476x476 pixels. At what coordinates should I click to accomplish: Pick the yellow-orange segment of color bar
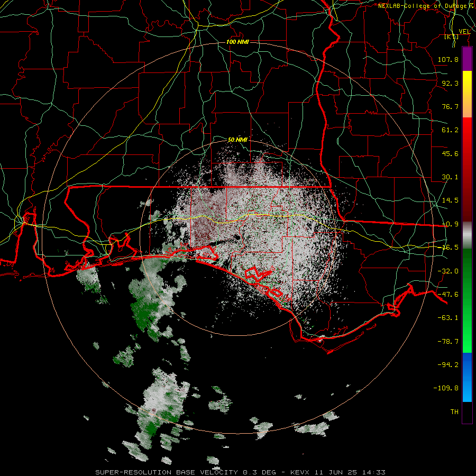(x=467, y=94)
